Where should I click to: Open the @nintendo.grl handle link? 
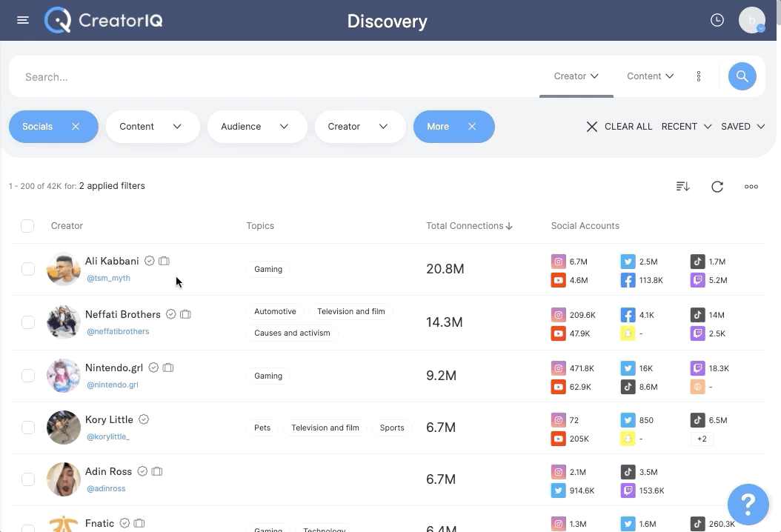(113, 385)
